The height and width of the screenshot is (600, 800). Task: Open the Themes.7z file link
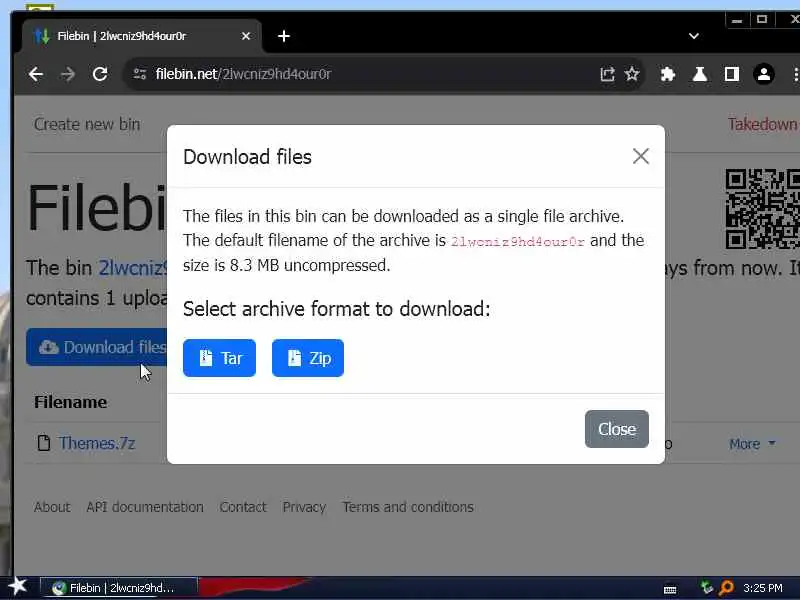tap(97, 443)
